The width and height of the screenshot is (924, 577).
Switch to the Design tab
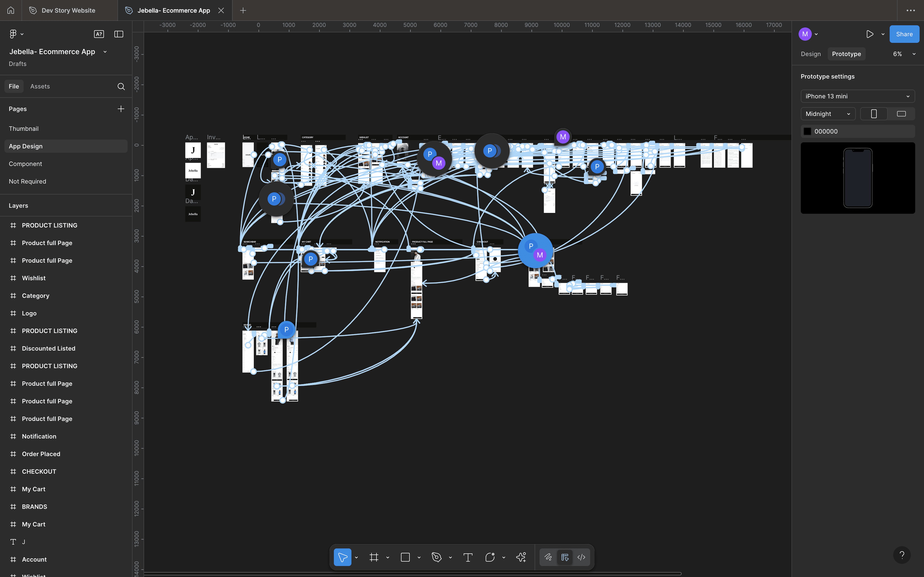(811, 54)
